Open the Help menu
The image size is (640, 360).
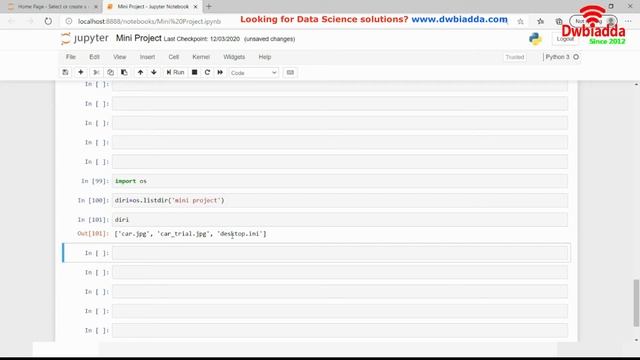264,57
